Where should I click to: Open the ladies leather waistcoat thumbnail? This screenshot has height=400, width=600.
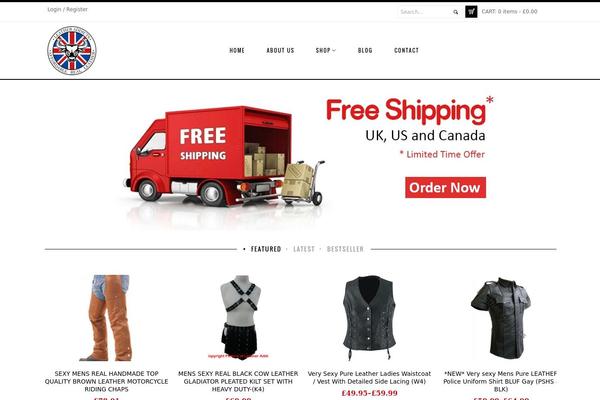tap(369, 318)
